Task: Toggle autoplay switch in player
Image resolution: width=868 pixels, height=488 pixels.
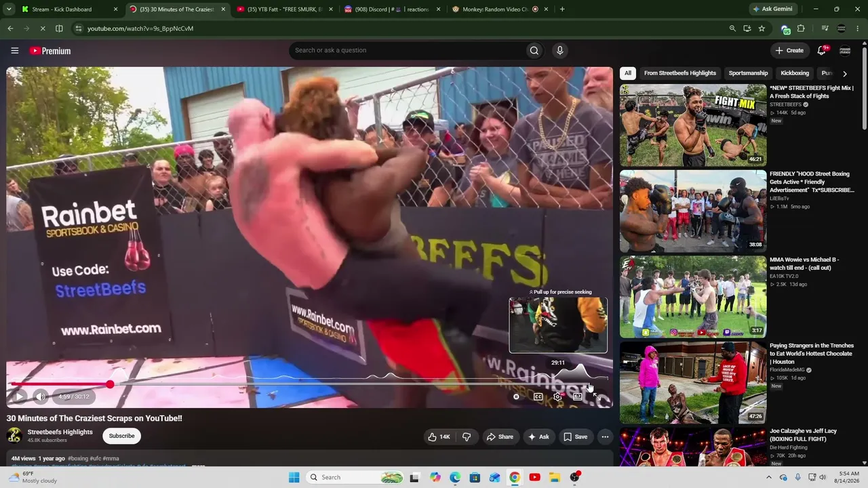Action: (x=517, y=396)
